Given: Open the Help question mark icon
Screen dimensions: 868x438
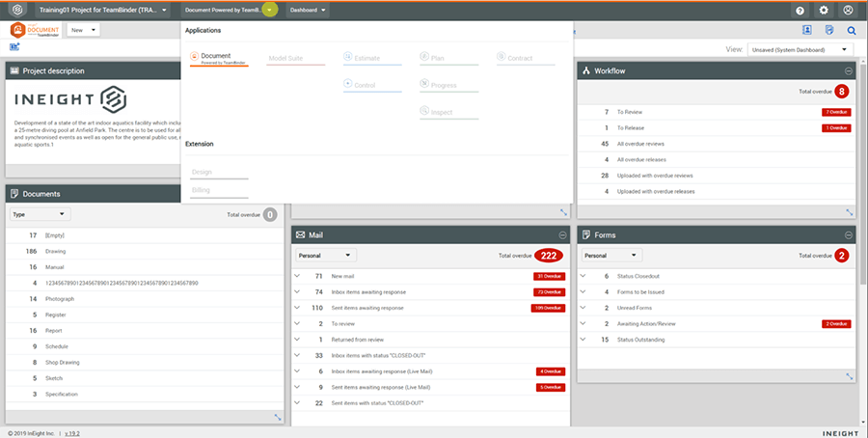Looking at the screenshot, I should tap(800, 10).
